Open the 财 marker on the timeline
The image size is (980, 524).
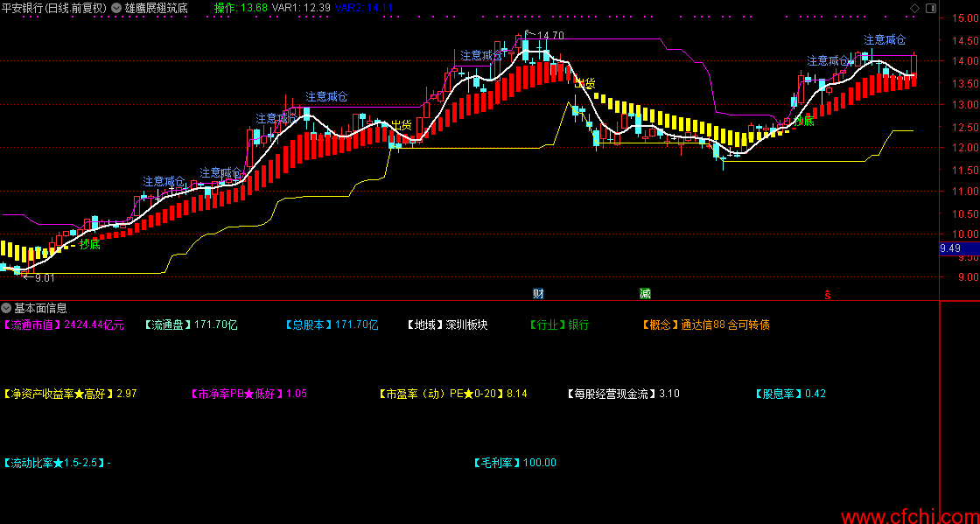tap(538, 294)
